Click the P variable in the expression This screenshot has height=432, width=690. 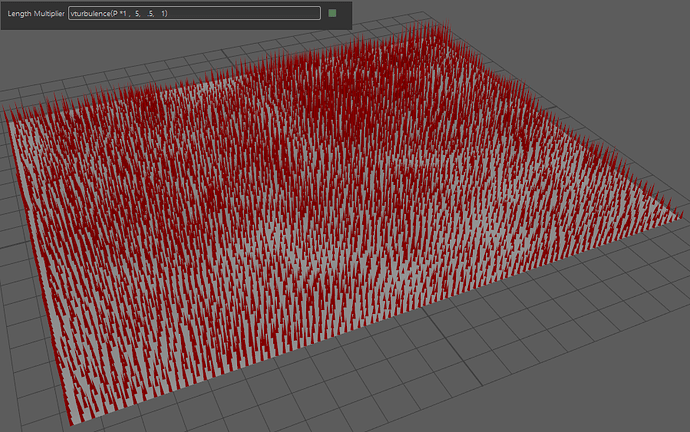pyautogui.click(x=113, y=14)
